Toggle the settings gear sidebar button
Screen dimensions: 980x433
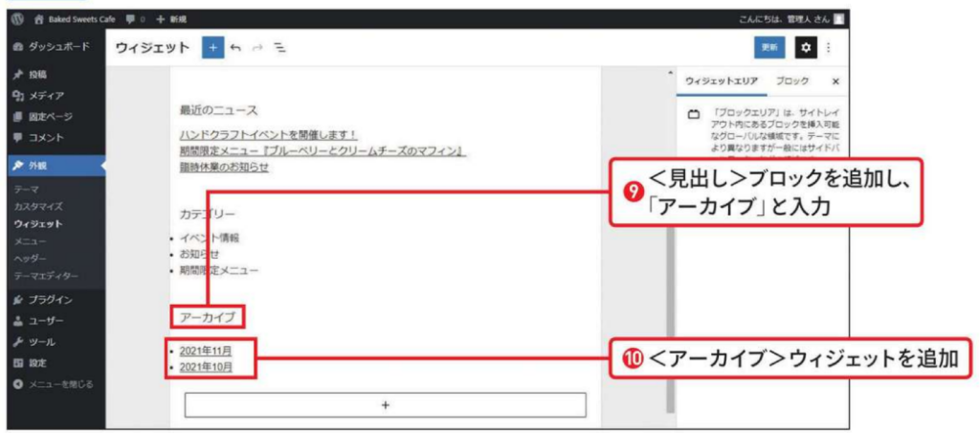(806, 47)
